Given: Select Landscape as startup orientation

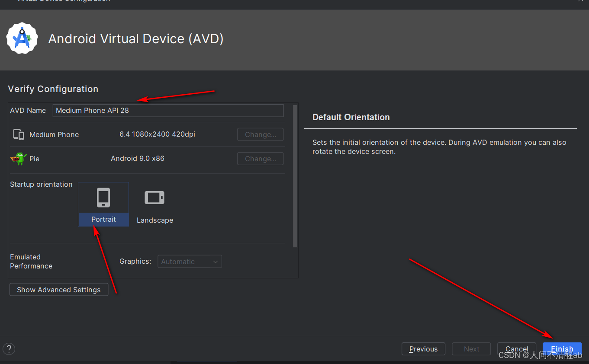Looking at the screenshot, I should tap(154, 203).
